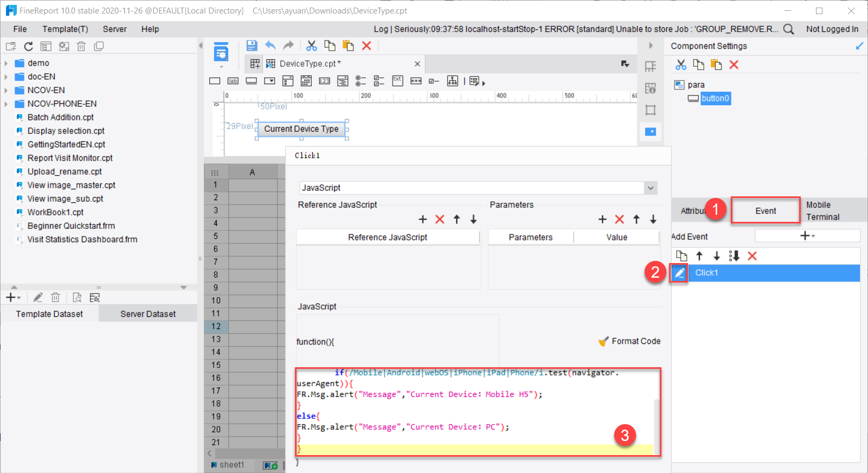This screenshot has width=868, height=473.
Task: Select the calendar date widget icon
Action: pos(306,81)
